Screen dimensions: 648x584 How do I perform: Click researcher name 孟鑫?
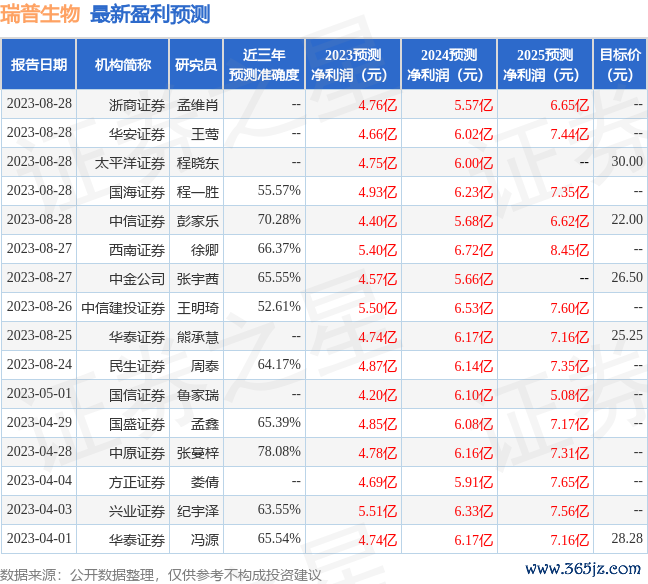pos(205,424)
